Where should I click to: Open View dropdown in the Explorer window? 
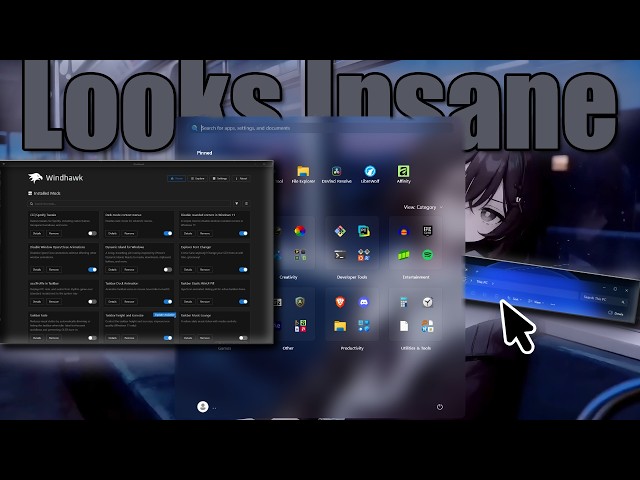pyautogui.click(x=536, y=302)
